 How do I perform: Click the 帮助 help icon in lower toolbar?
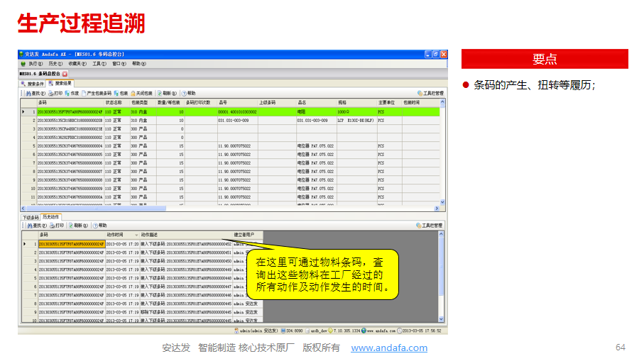pyautogui.click(x=96, y=226)
